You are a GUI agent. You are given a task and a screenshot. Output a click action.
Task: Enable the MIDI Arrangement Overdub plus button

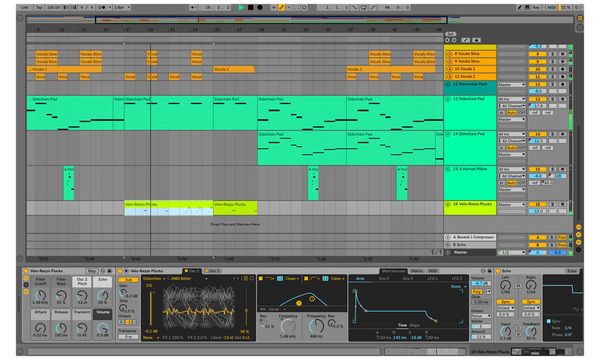click(x=274, y=7)
